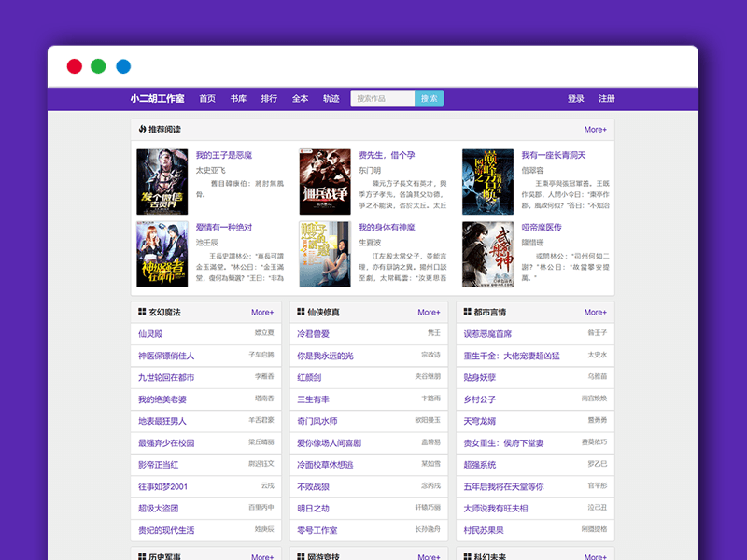The height and width of the screenshot is (560, 747).
Task: Expand More+ in the 推荐阅读 section
Action: (595, 130)
